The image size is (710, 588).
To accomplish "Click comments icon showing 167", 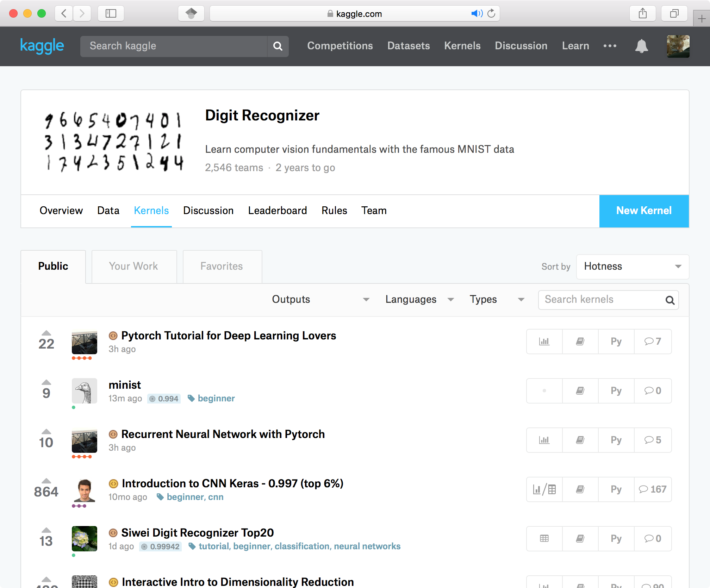I will click(x=652, y=489).
